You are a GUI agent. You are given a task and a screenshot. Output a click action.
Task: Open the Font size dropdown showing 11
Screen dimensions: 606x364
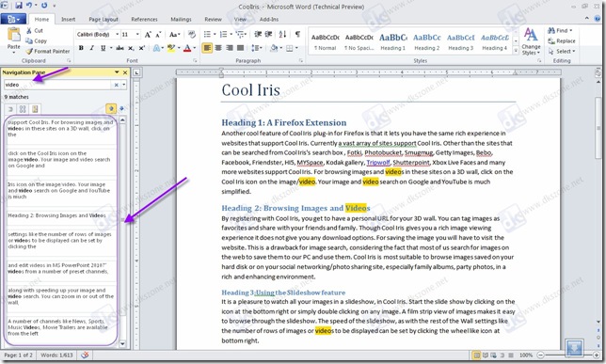click(x=137, y=35)
